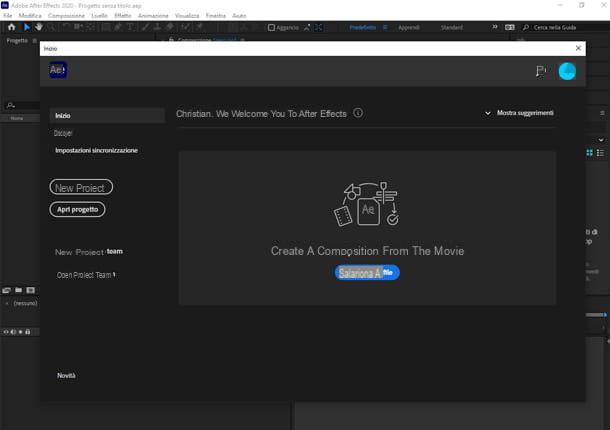This screenshot has width=610, height=430.
Task: Open the Novità link in the dialog sidebar
Action: click(66, 376)
